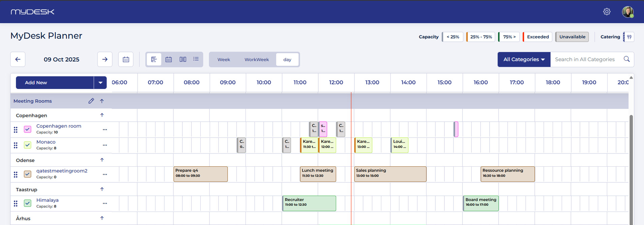Open more options for Himalaya
Viewport: 644px width, 225px height.
[105, 203]
